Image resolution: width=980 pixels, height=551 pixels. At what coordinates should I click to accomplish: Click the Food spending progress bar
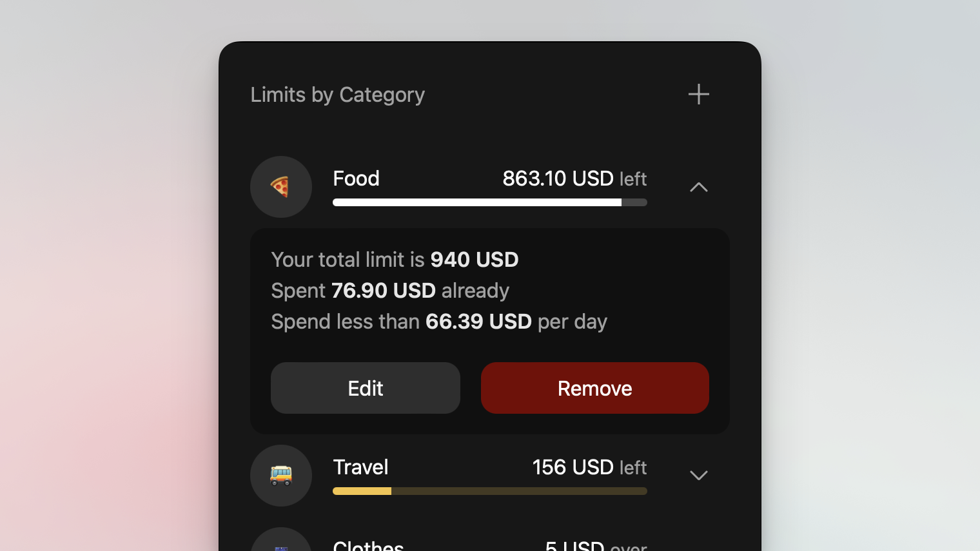(x=489, y=202)
